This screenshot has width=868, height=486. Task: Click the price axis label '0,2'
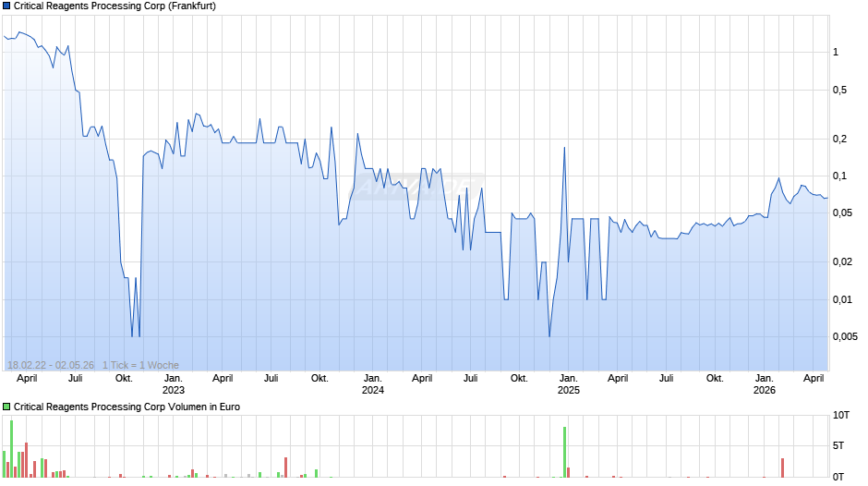pyautogui.click(x=839, y=139)
